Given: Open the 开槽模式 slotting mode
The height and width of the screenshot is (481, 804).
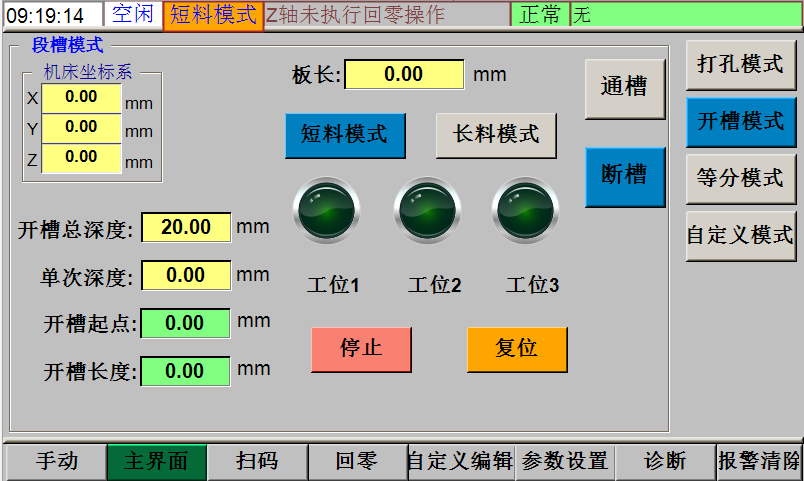Looking at the screenshot, I should click(x=740, y=121).
